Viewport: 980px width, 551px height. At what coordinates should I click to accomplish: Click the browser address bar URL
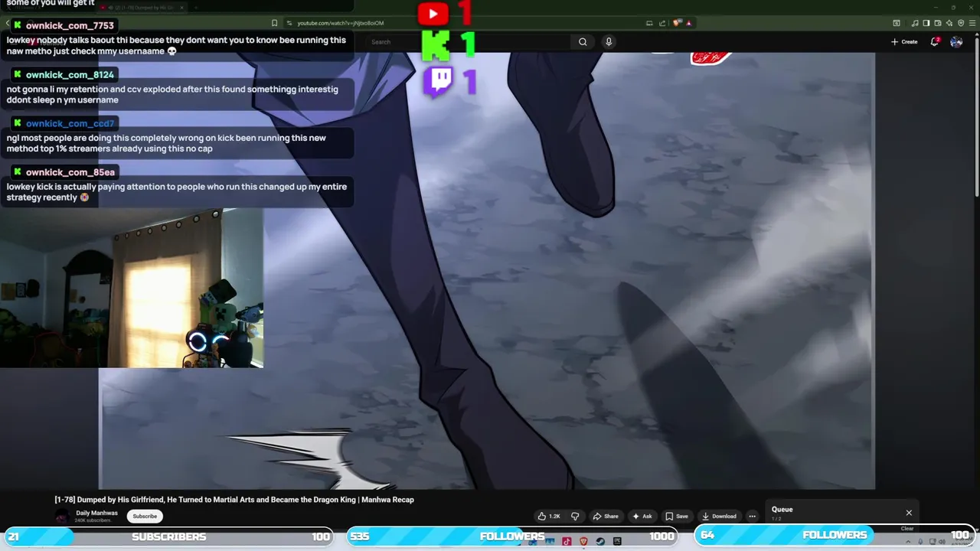(341, 23)
